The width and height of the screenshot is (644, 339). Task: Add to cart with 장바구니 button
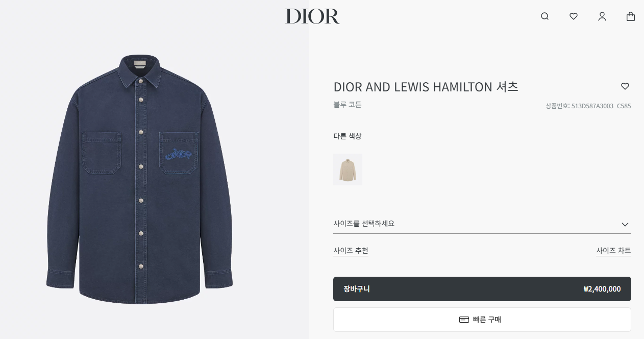(482, 289)
